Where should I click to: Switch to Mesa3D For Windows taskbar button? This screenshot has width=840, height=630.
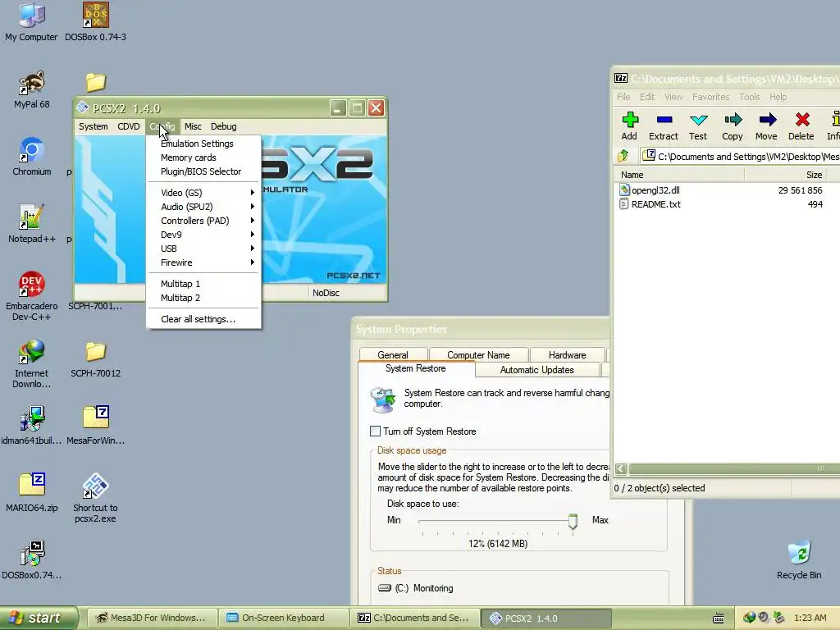(x=152, y=618)
